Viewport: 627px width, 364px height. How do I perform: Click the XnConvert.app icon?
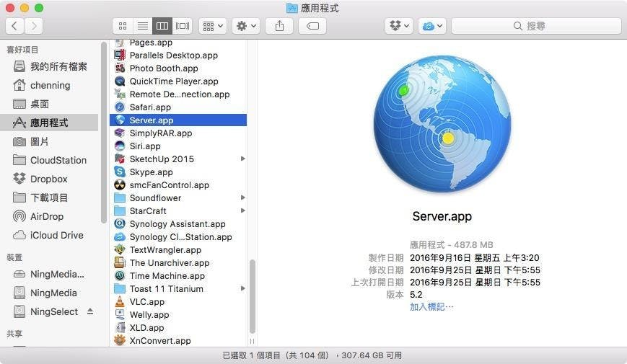(x=120, y=340)
